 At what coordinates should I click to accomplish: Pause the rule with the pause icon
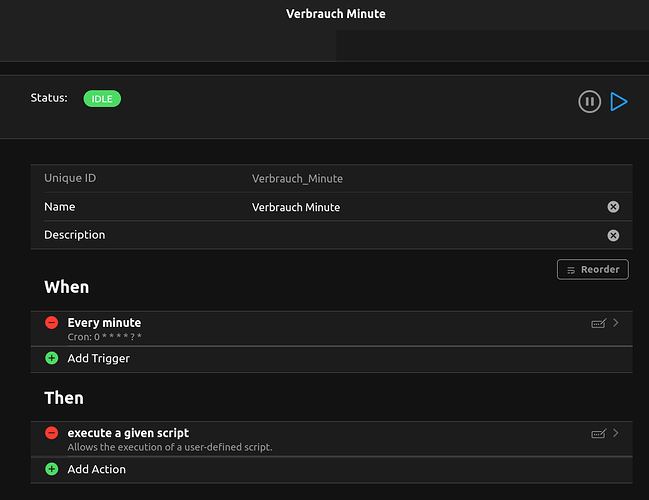pos(589,101)
